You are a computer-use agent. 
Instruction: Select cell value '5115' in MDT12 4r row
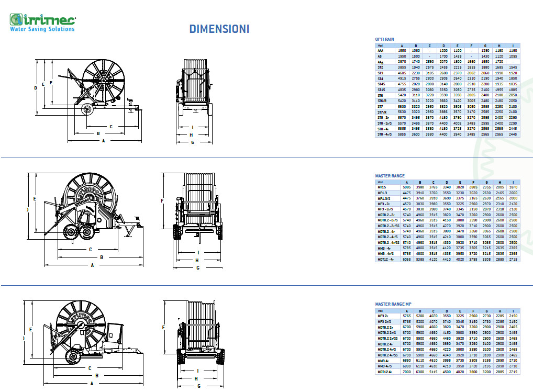[x=434, y=372]
